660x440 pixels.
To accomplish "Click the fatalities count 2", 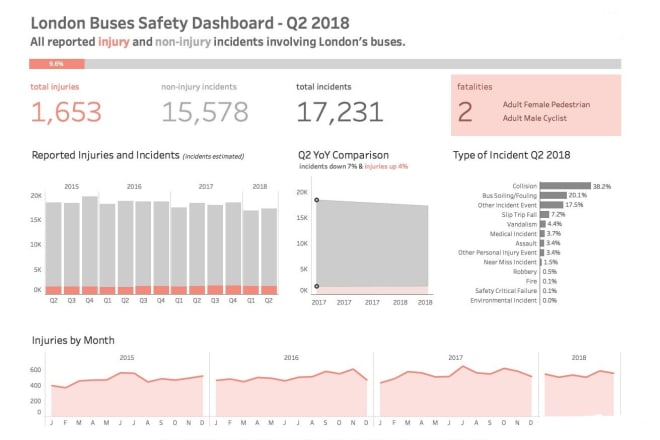I will point(465,112).
